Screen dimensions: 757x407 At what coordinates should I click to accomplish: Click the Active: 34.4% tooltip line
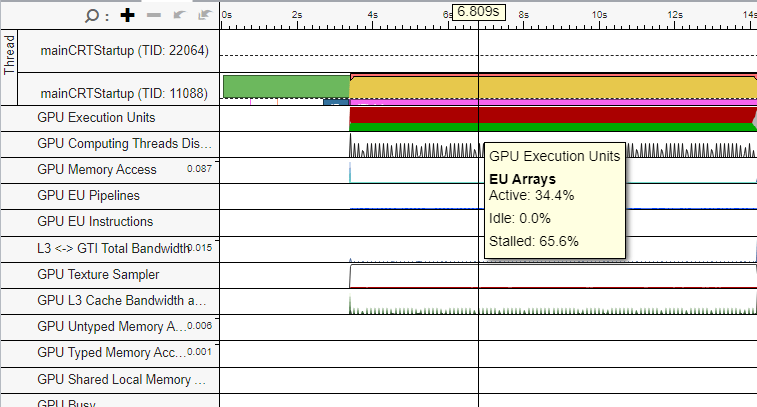click(531, 196)
